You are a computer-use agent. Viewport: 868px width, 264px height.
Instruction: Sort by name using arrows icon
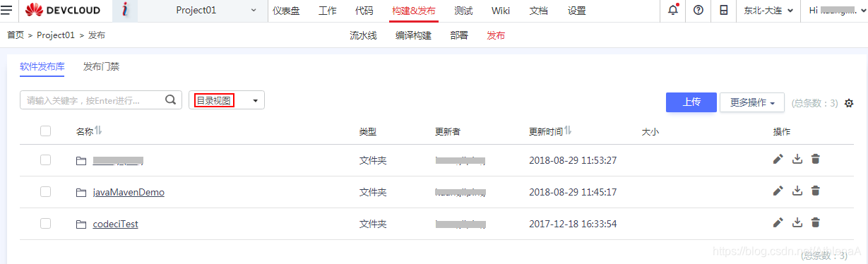coord(99,131)
